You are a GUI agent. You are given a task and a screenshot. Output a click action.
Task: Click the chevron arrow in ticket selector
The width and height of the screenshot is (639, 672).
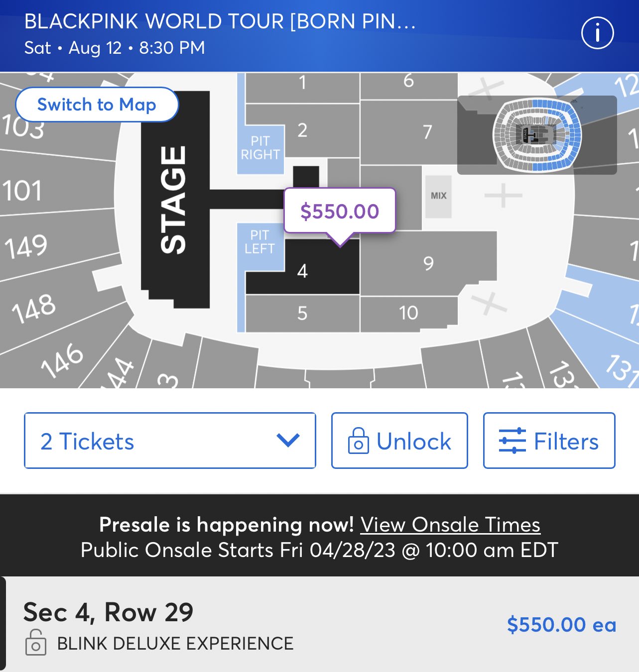point(288,440)
